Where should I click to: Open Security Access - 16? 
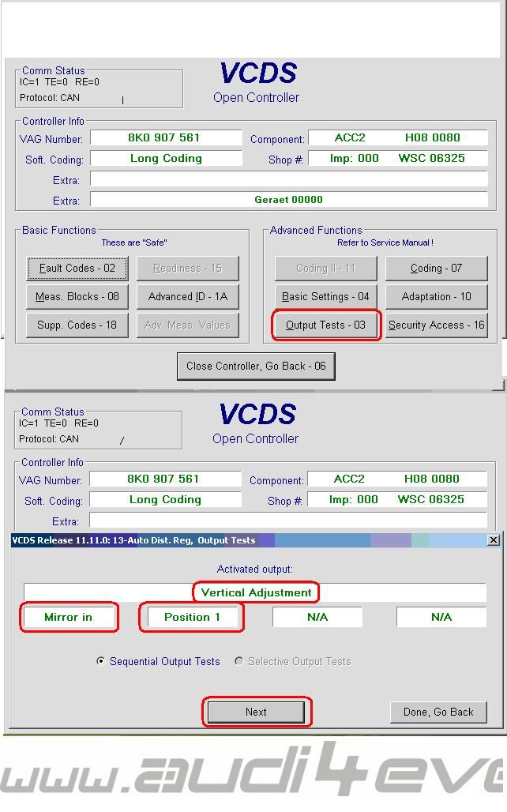point(436,325)
